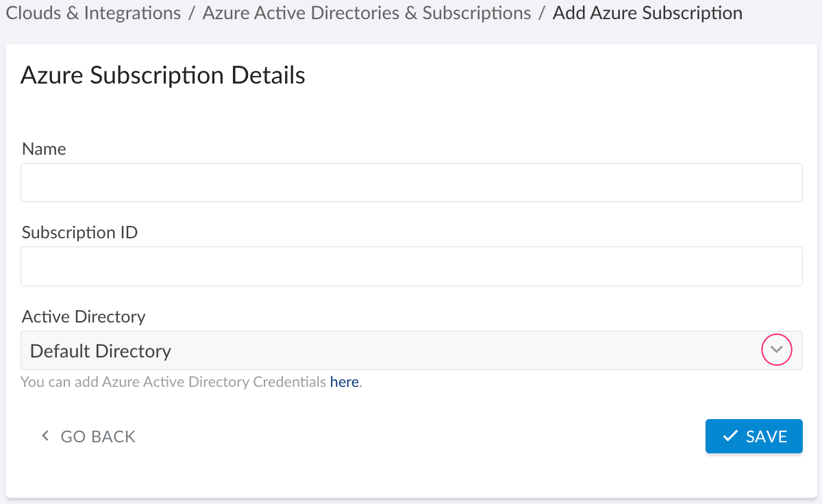Click inside the Name input field
This screenshot has width=822, height=504.
tap(411, 182)
